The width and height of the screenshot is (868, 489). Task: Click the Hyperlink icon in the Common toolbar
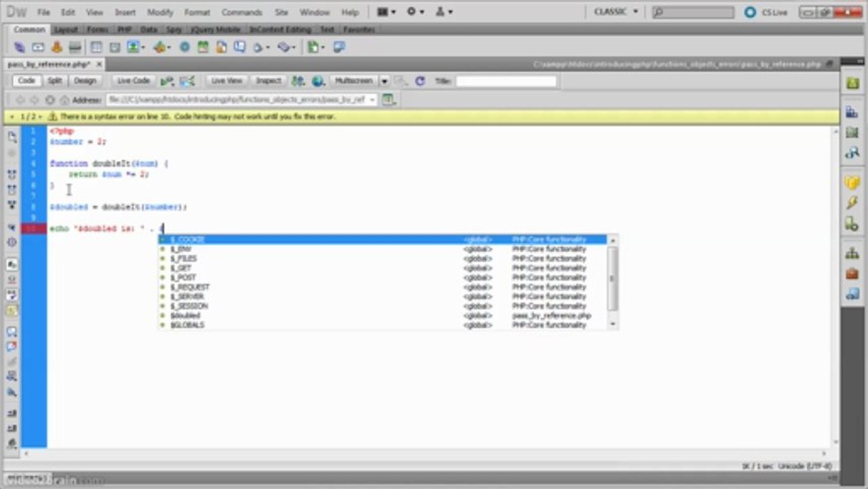tap(20, 47)
